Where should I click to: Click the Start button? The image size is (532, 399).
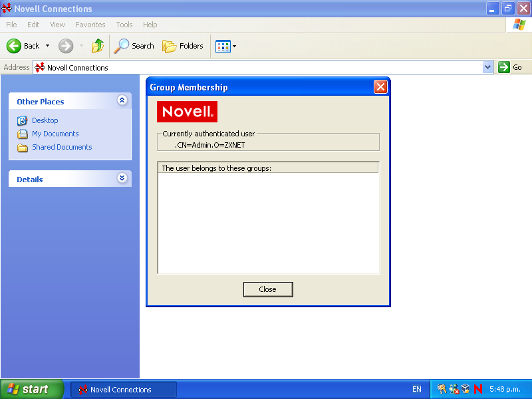click(31, 389)
